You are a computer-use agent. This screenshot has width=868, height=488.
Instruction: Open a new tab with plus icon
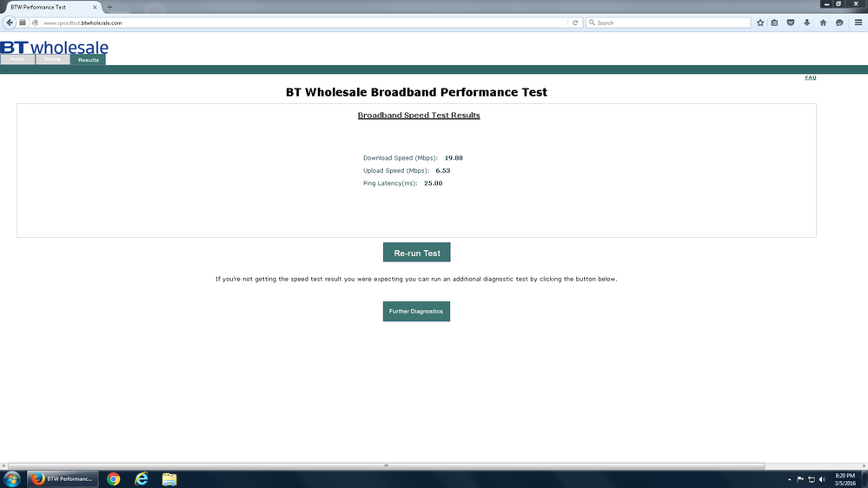(x=109, y=7)
